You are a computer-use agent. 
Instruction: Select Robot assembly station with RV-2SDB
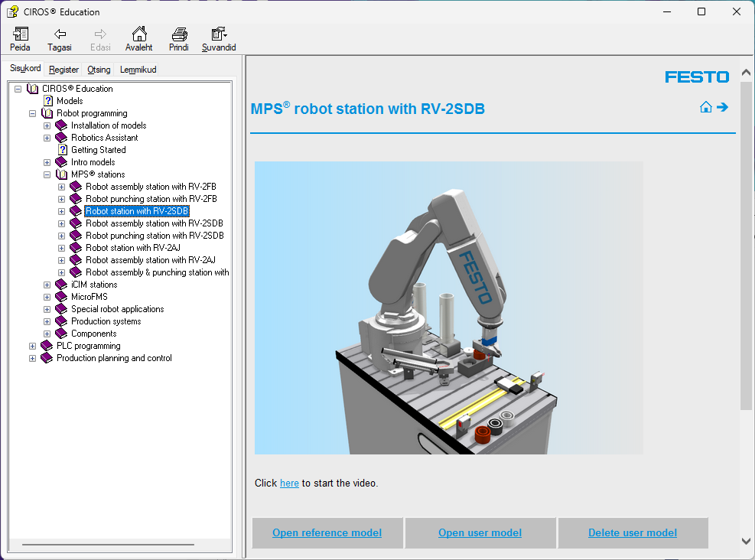155,223
